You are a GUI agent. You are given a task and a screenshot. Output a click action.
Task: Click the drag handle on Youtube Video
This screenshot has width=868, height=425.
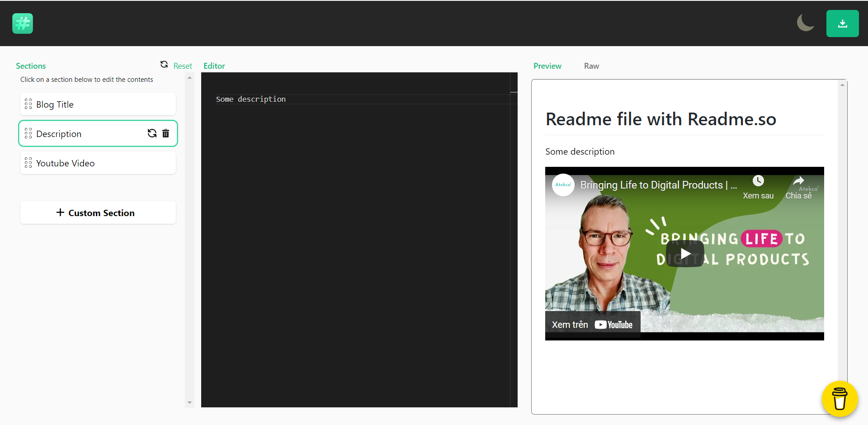tap(28, 163)
